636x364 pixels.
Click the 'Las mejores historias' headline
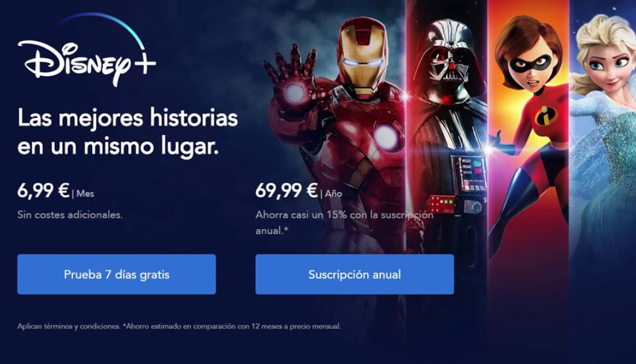tap(128, 132)
